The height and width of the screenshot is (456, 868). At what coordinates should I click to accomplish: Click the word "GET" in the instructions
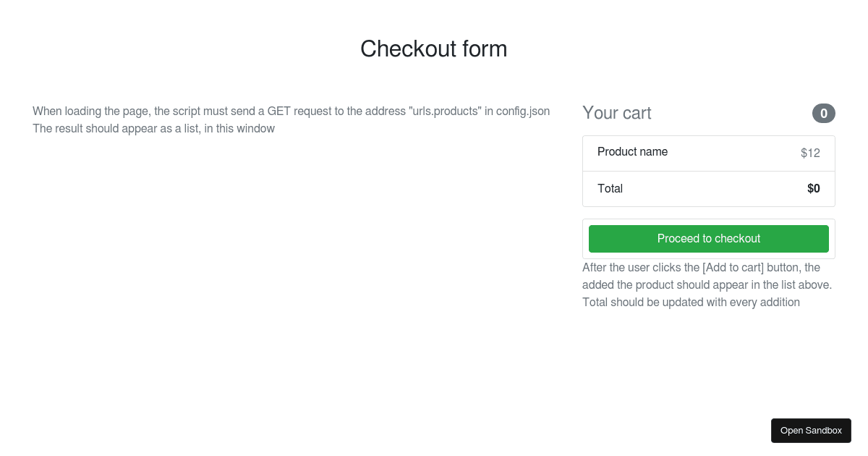[280, 111]
